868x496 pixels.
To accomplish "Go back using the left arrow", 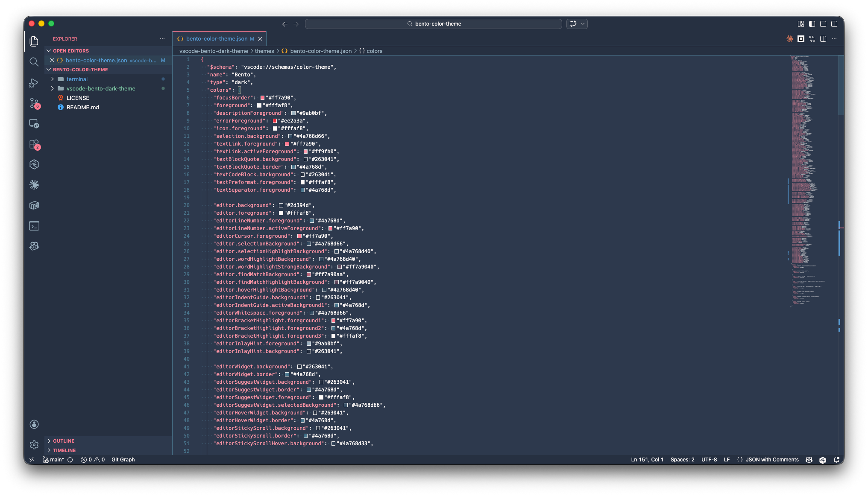I will point(285,24).
